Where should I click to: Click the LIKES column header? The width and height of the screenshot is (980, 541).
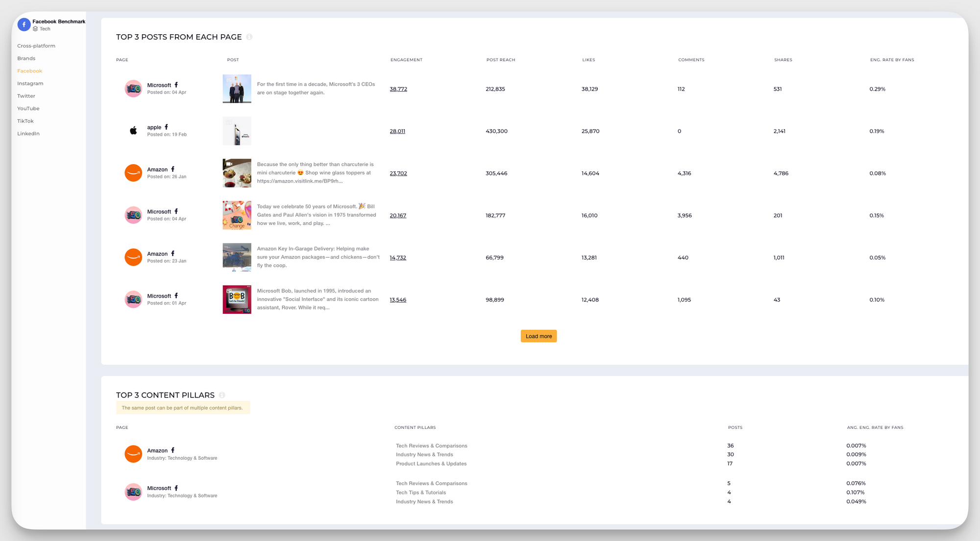coord(588,60)
